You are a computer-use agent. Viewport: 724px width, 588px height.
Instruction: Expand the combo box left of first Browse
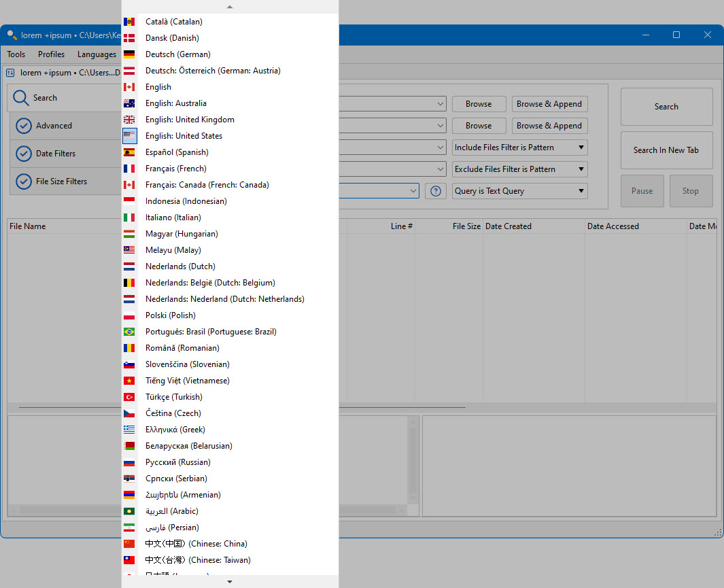pos(440,104)
